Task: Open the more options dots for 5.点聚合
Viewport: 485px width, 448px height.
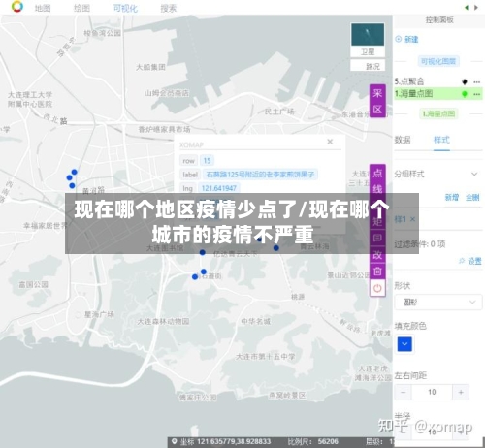Action: (x=477, y=82)
